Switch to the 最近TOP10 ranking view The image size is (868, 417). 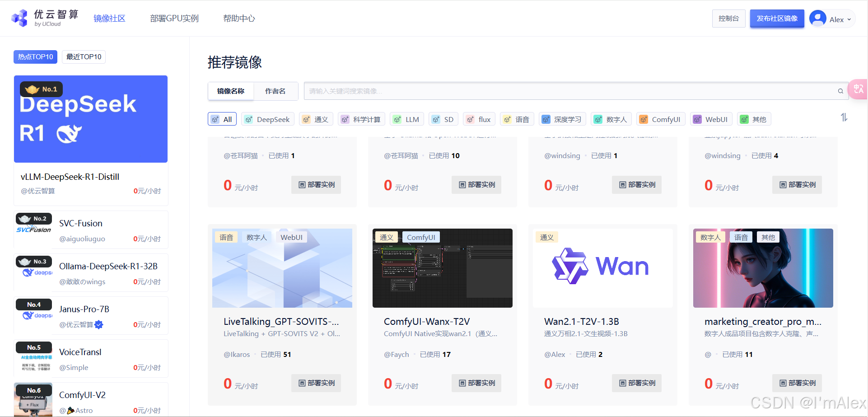coord(83,56)
